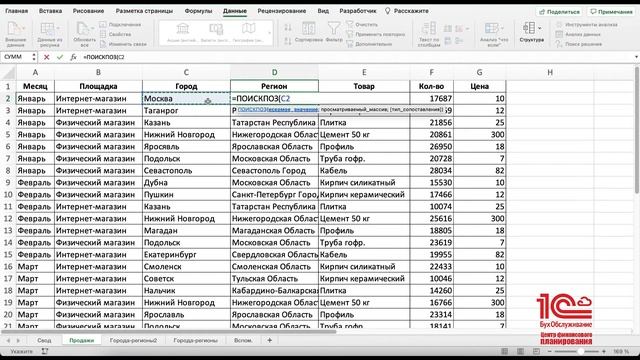Open Properties (Свойства) in the ribbon

116,34
